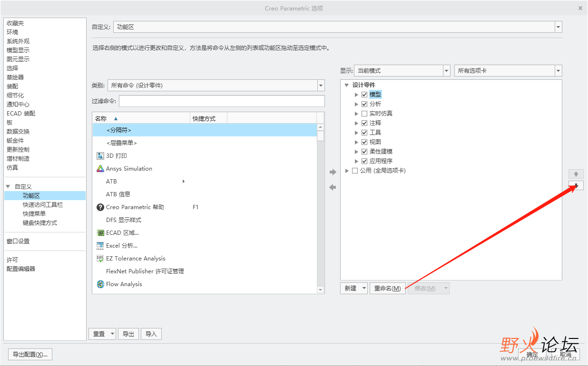Expand the ATB submenu arrow
588x366 pixels.
point(184,181)
